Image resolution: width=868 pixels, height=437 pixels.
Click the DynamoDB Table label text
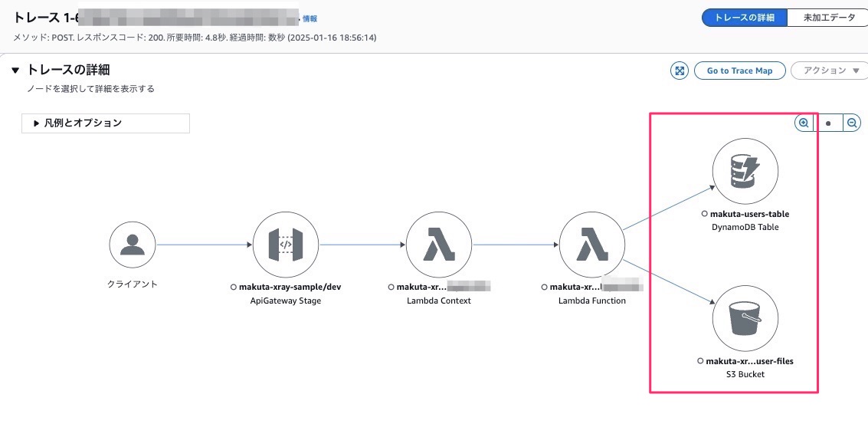[745, 227]
